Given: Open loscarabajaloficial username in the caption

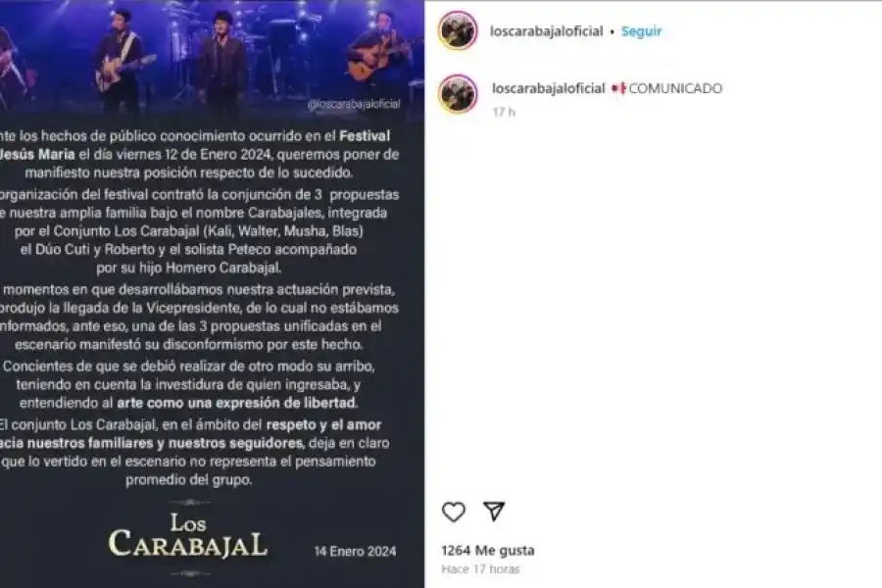Looking at the screenshot, I should click(x=549, y=88).
